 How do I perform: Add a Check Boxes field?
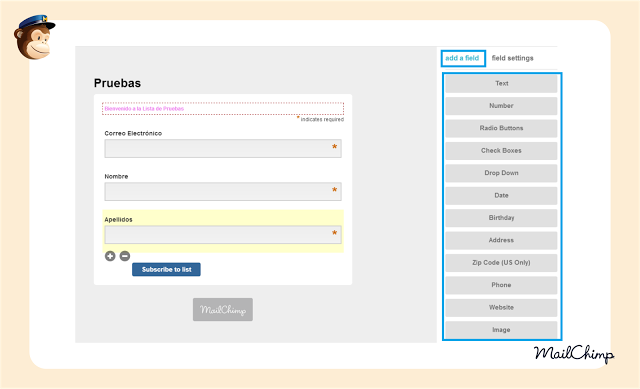coord(501,151)
